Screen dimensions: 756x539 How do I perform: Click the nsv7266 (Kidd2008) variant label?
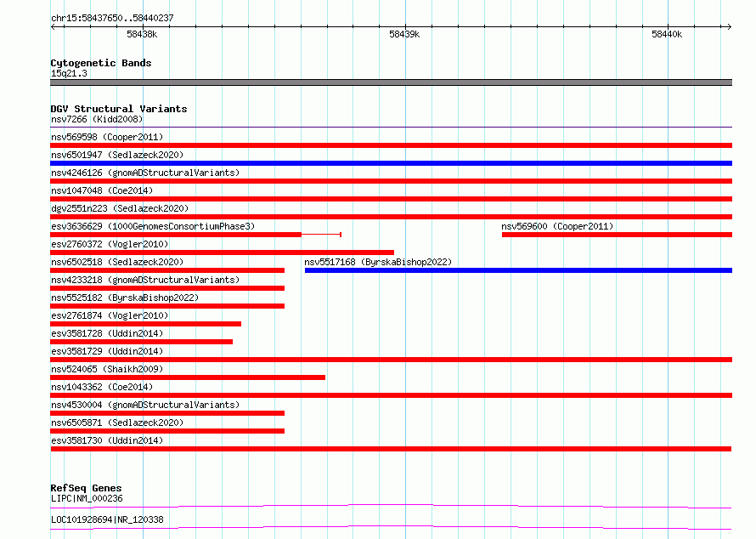pos(97,119)
